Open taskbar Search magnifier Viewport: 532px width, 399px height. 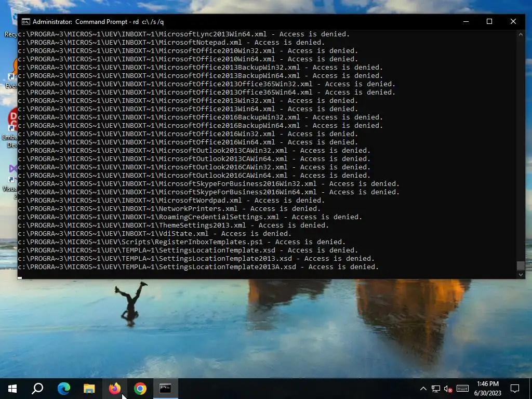37,389
